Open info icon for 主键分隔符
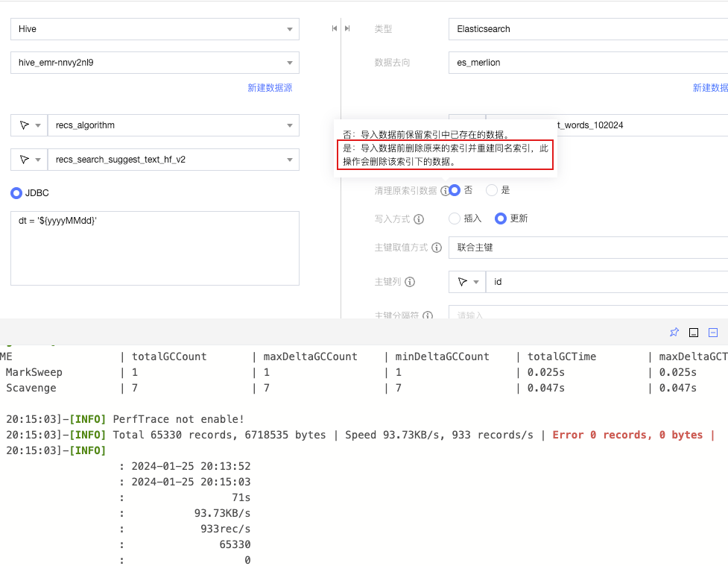Screen dimensions: 728x566 (428, 315)
